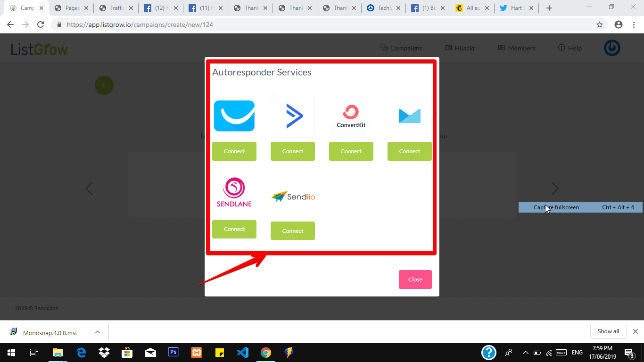
Task: Click Connect under Sendlane
Action: [x=234, y=229]
